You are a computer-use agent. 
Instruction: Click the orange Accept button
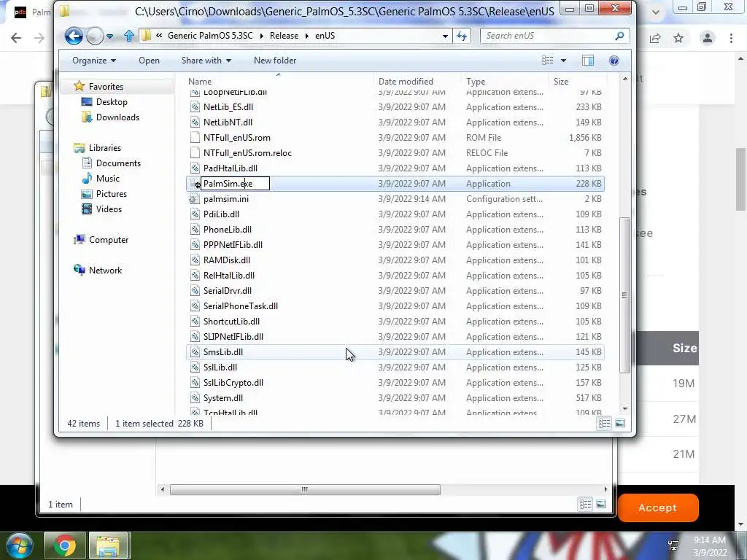[658, 507]
